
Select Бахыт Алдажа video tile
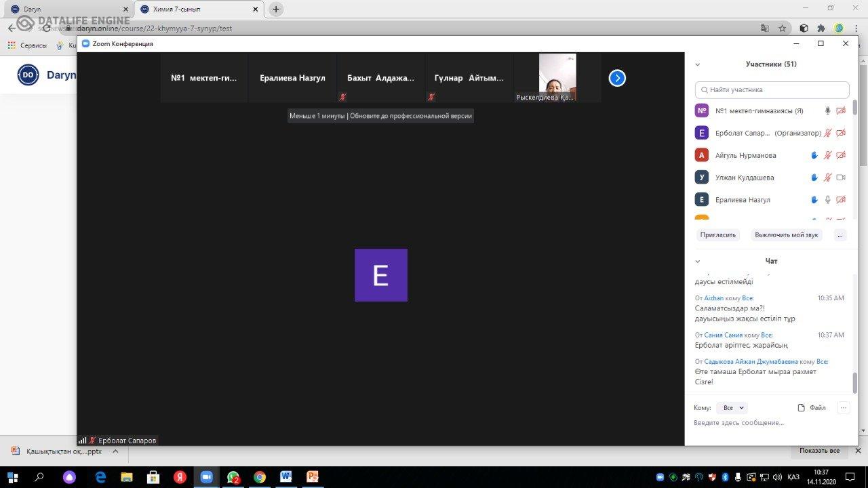(381, 78)
